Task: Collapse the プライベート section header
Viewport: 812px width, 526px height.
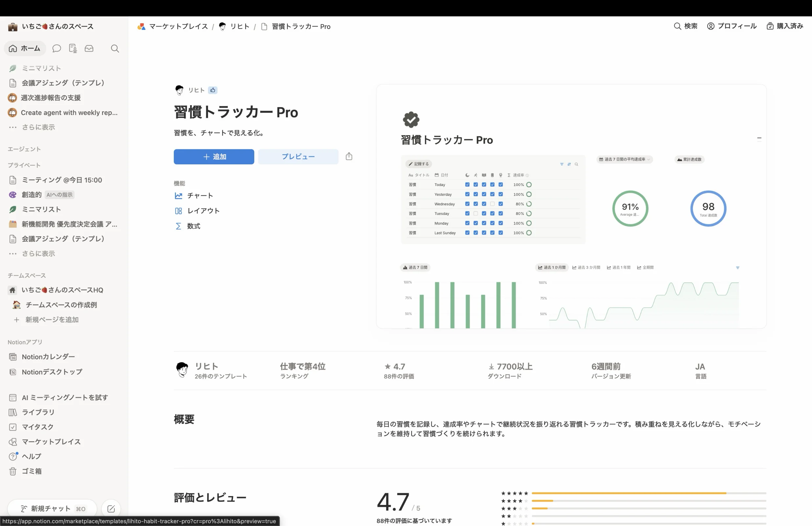Action: [x=24, y=165]
